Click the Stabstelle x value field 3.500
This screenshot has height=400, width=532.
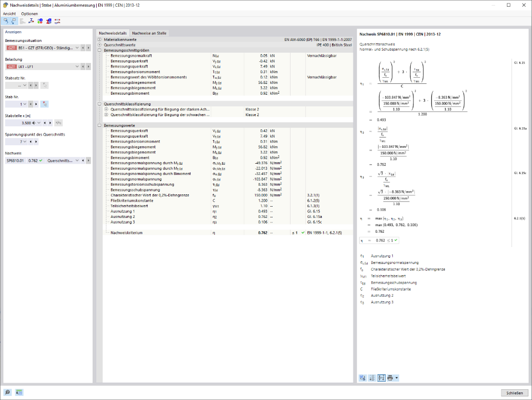21,123
